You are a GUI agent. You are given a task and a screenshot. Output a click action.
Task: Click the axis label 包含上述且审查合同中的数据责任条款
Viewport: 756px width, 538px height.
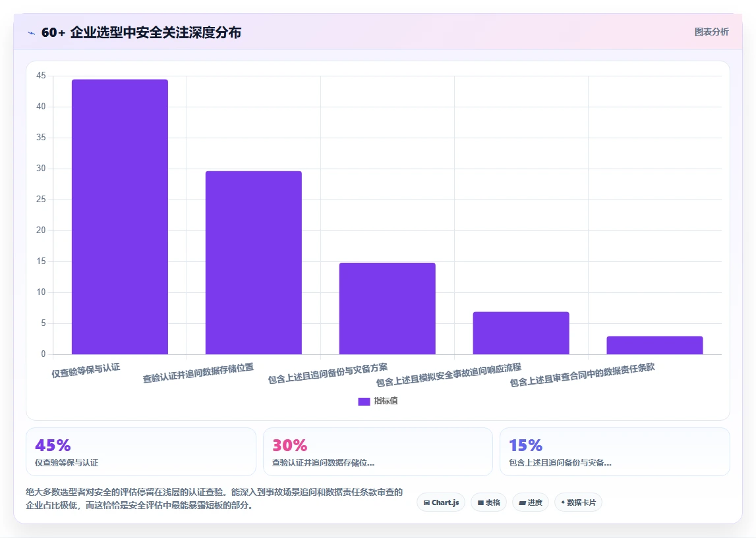point(582,375)
